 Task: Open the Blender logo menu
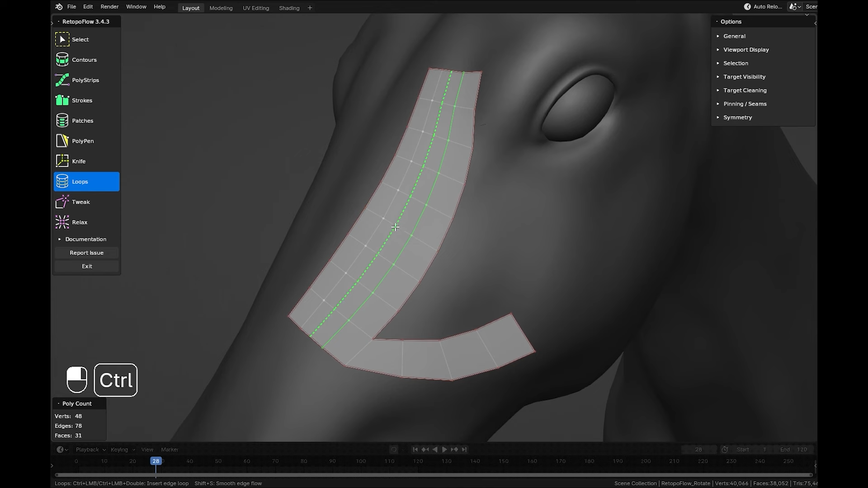coord(58,7)
